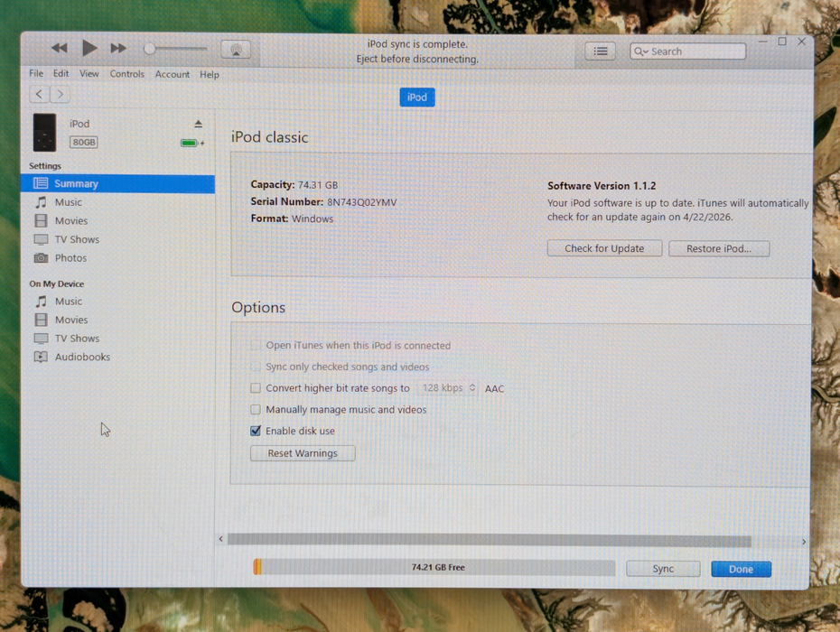Image resolution: width=840 pixels, height=632 pixels.
Task: Open the File menu
Action: point(36,73)
